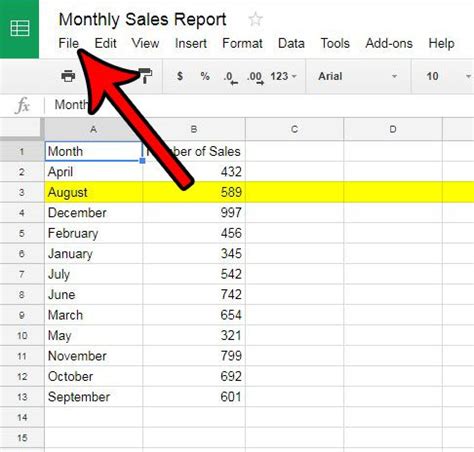Select the November cell
The width and height of the screenshot is (474, 452).
94,356
